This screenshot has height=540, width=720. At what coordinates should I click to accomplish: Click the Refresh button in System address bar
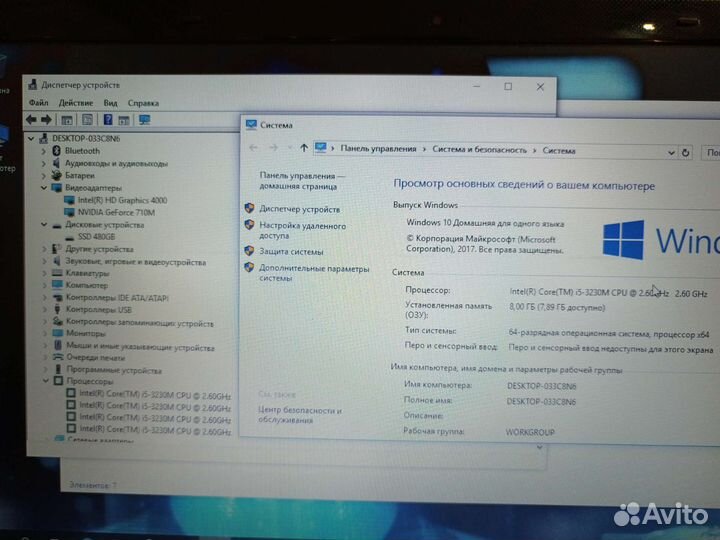685,152
